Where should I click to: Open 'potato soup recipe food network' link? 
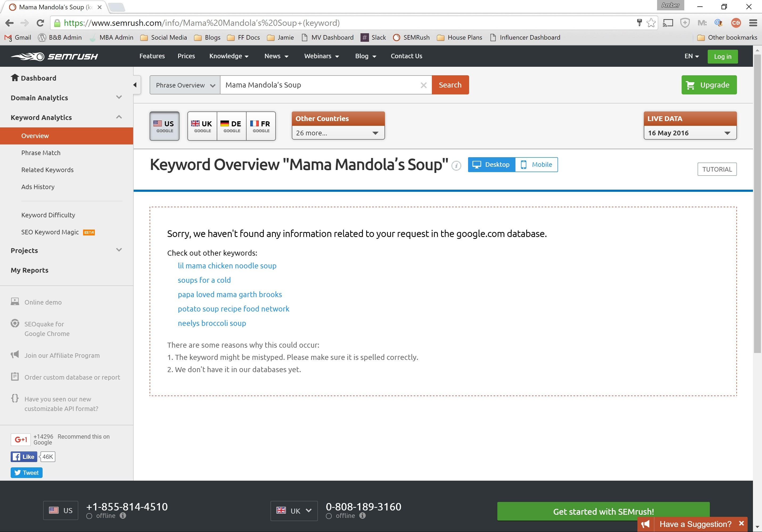233,309
